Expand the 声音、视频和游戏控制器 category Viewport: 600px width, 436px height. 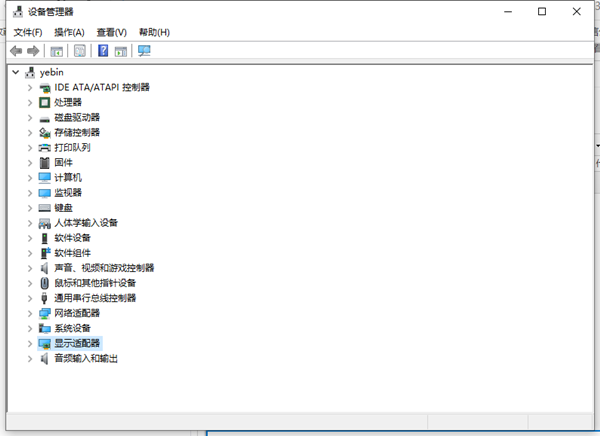(x=30, y=268)
